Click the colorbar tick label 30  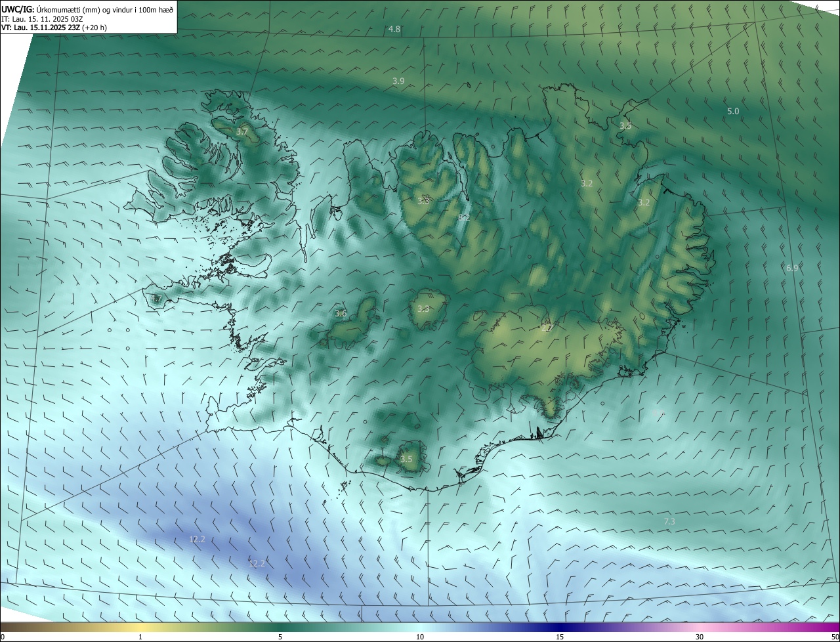pos(700,637)
